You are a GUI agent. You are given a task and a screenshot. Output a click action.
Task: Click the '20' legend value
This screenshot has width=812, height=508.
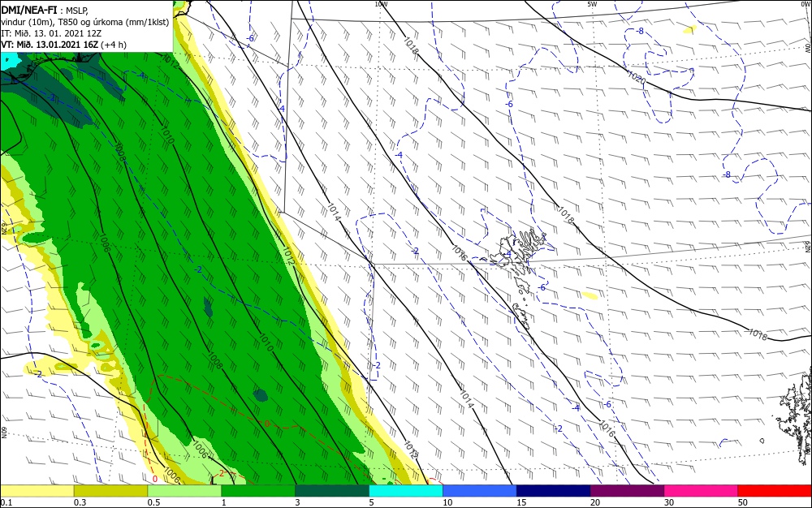pyautogui.click(x=595, y=502)
